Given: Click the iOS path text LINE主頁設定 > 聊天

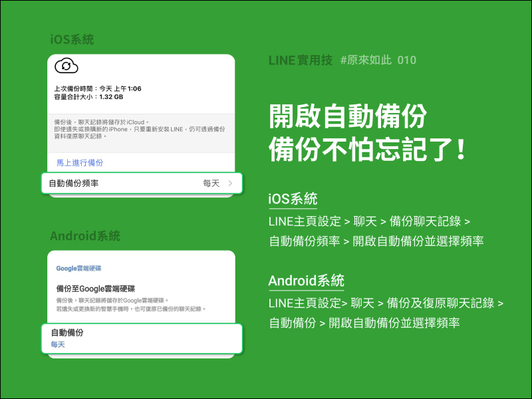Looking at the screenshot, I should 323,221.
